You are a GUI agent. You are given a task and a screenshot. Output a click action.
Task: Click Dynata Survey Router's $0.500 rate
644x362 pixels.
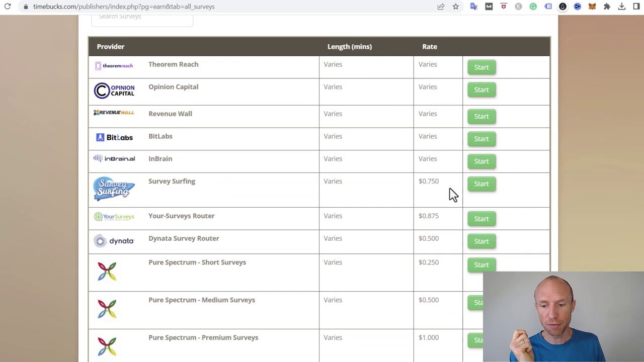click(x=429, y=238)
